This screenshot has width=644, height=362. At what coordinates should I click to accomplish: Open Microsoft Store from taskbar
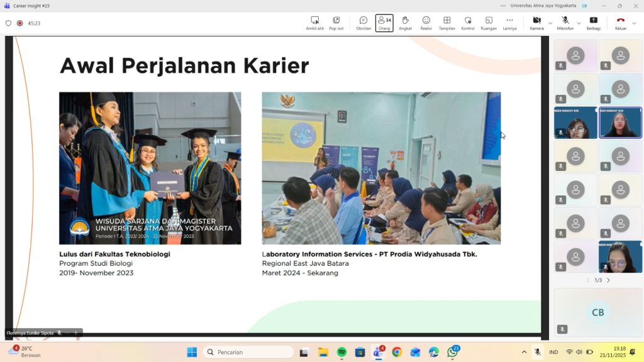click(360, 352)
